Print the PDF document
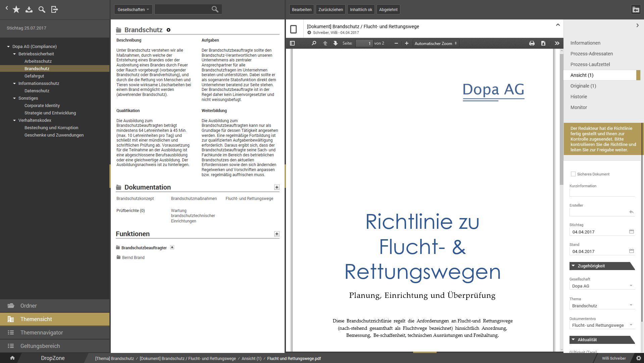The width and height of the screenshot is (644, 363). pos(532,43)
